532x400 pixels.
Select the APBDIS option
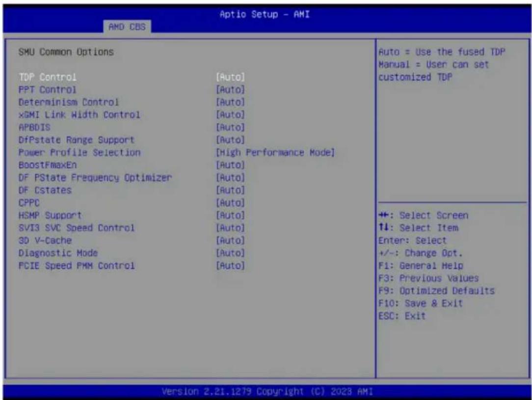click(x=34, y=127)
